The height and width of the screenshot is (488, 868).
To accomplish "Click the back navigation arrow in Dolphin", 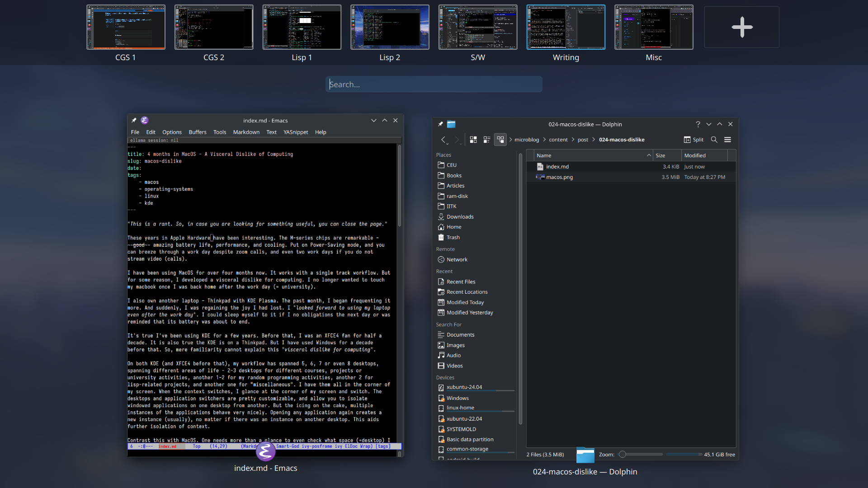I will [444, 140].
